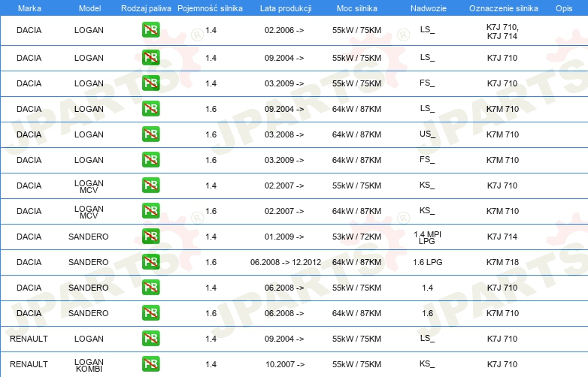Click the Rodzaj paliwa column header
The width and height of the screenshot is (588, 377).
(x=146, y=8)
